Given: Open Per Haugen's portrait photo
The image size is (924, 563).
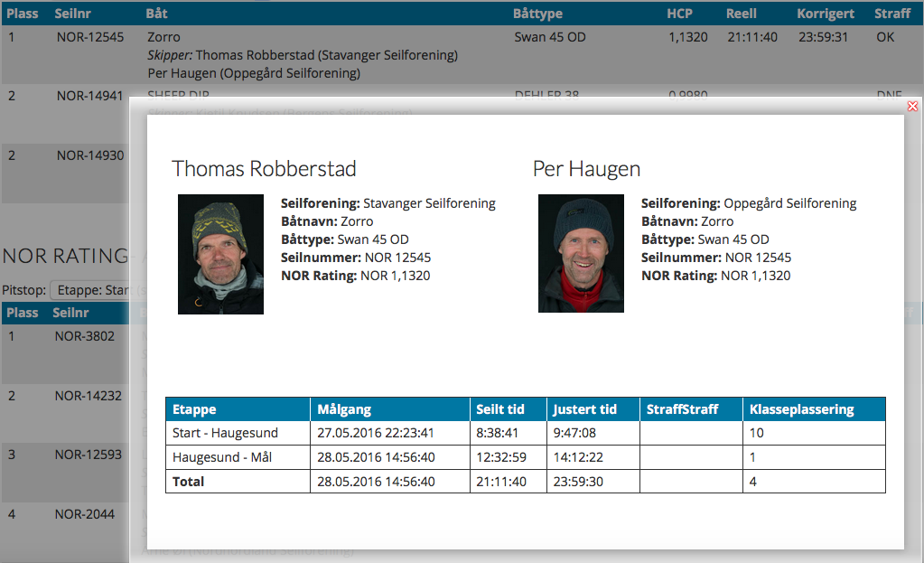Looking at the screenshot, I should (581, 254).
